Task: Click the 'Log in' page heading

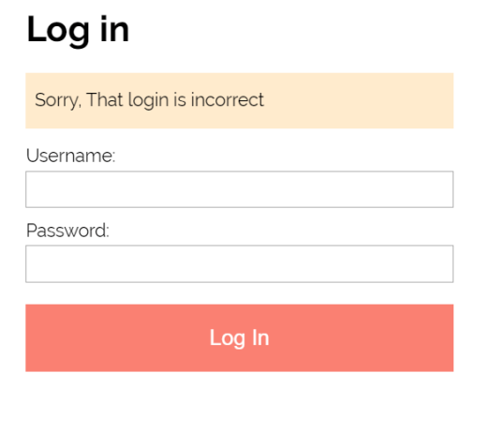Action: pyautogui.click(x=78, y=30)
